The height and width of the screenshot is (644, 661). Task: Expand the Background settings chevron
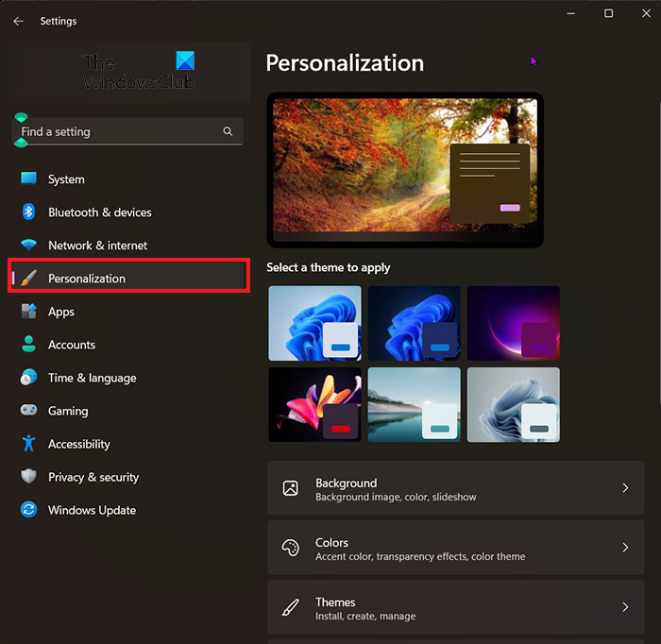click(625, 488)
